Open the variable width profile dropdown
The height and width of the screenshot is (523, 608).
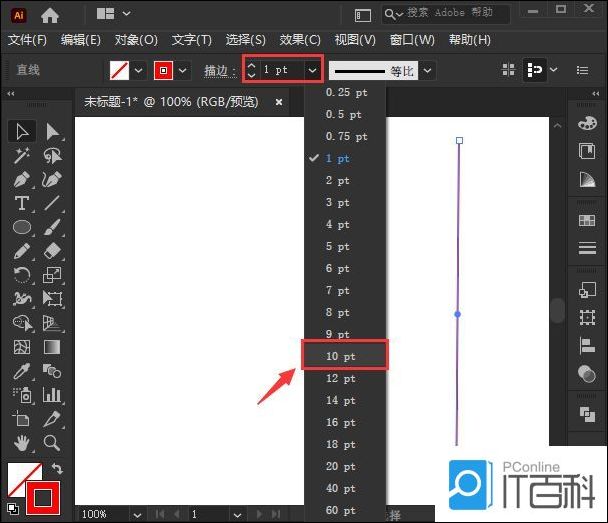click(x=427, y=71)
